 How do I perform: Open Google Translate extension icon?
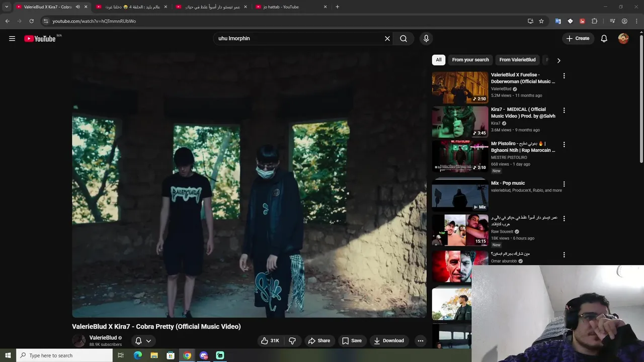pyautogui.click(x=558, y=21)
